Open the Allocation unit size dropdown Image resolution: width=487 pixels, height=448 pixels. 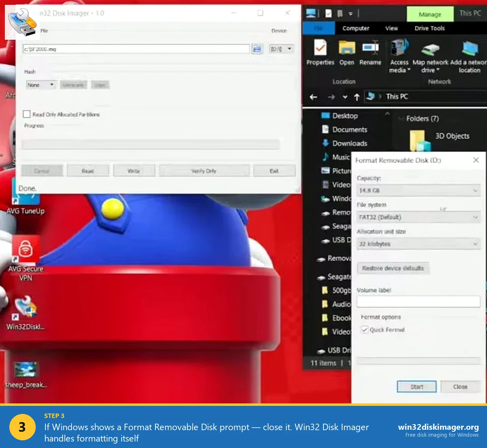click(475, 244)
